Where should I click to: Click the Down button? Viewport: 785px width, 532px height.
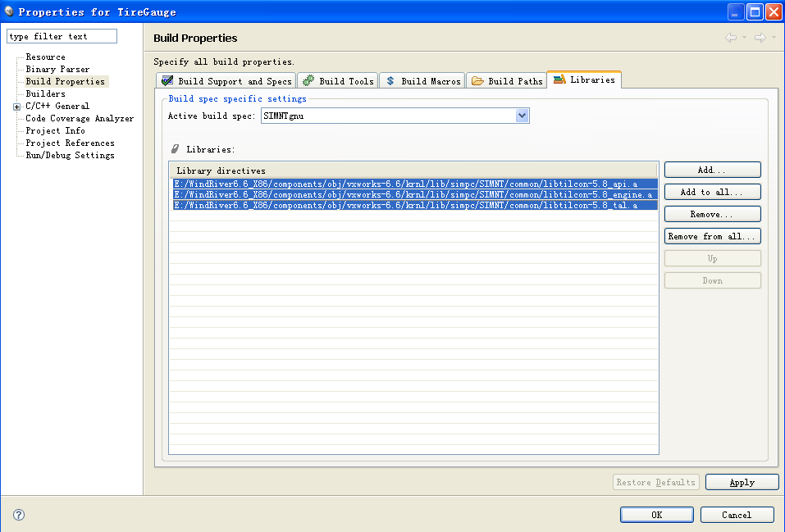point(713,280)
